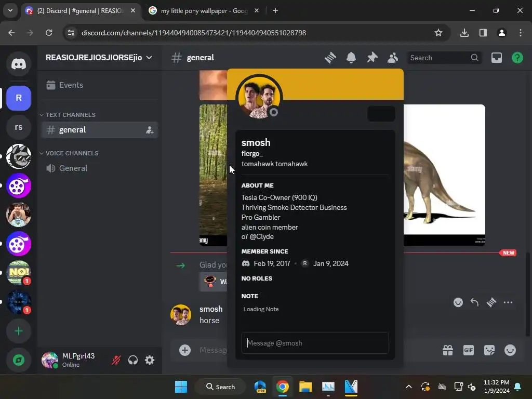Open the GIF picker
The image size is (532, 399).
(469, 350)
